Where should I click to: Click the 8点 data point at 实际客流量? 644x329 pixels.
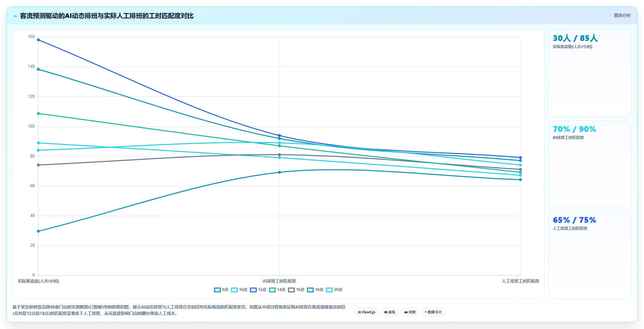[x=38, y=231]
